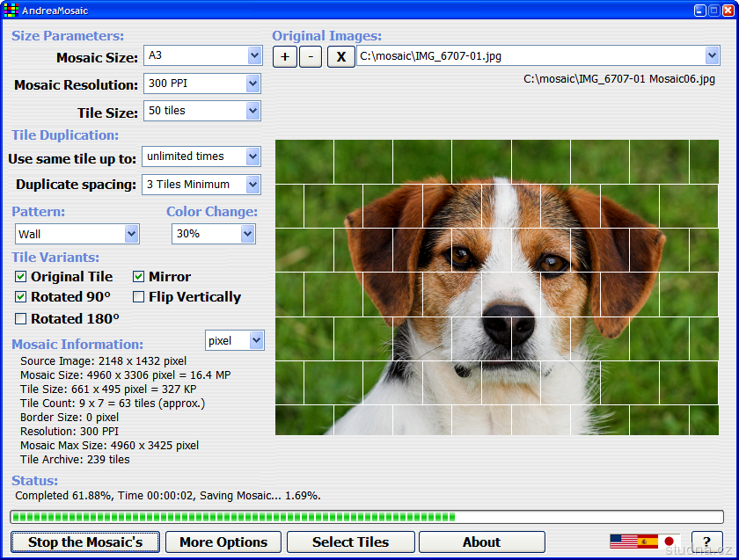Disable the Original Tile checkbox
739x560 pixels.
[x=21, y=277]
